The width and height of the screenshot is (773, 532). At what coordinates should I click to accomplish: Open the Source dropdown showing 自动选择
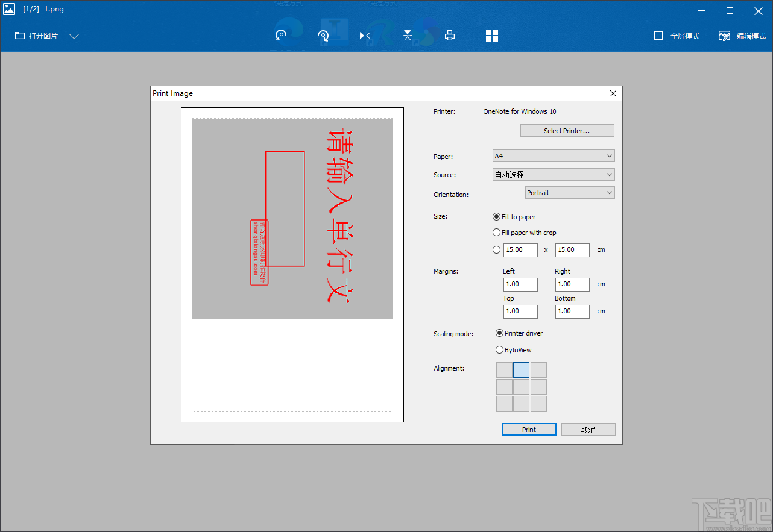click(554, 175)
